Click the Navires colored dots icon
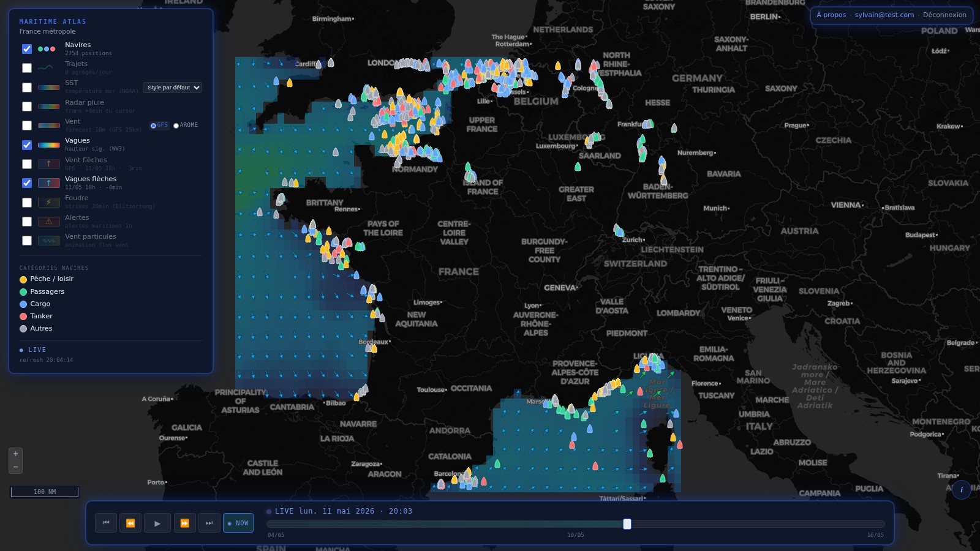 click(47, 49)
